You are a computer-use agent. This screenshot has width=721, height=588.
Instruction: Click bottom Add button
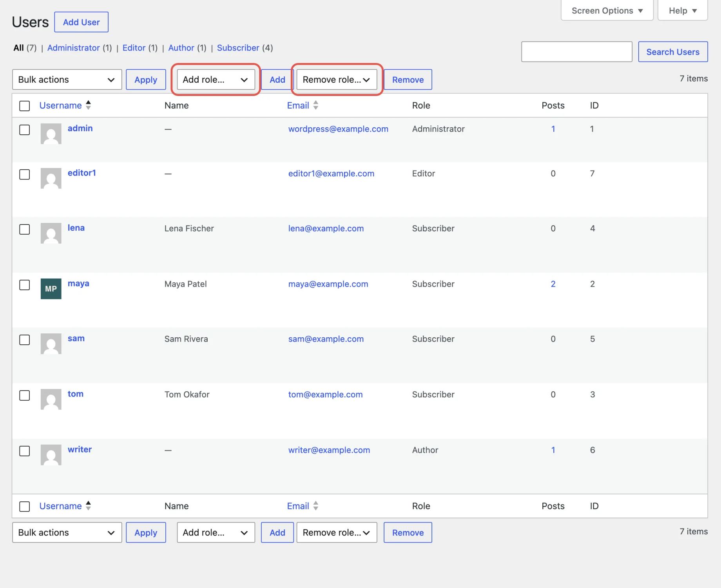pos(277,532)
